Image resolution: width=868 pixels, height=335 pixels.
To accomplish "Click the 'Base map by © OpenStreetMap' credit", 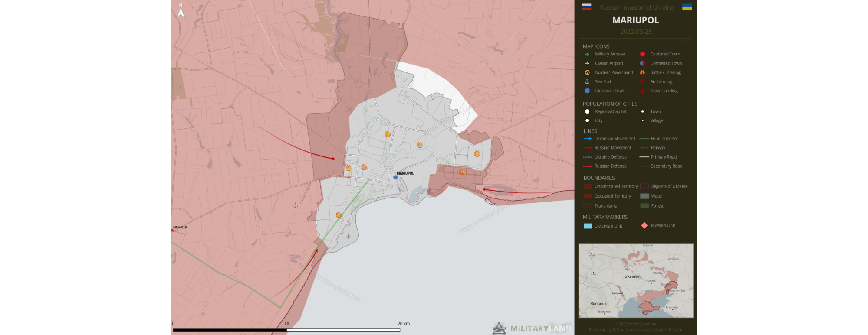I will (x=636, y=330).
